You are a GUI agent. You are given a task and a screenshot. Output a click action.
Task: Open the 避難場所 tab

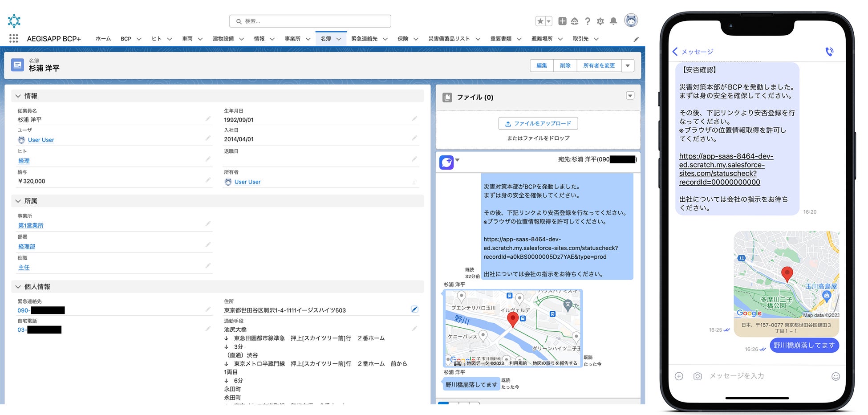[x=542, y=39]
